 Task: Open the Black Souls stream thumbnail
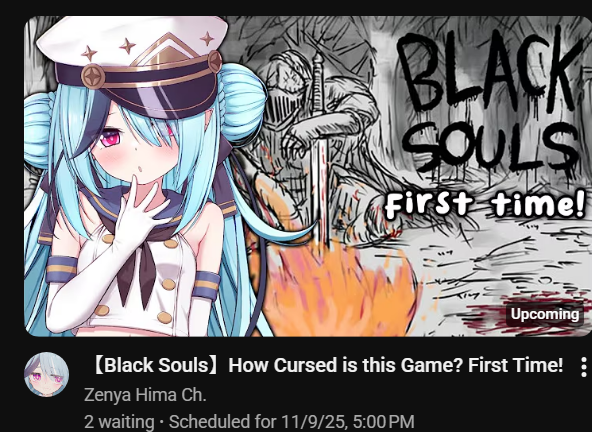pyautogui.click(x=308, y=176)
